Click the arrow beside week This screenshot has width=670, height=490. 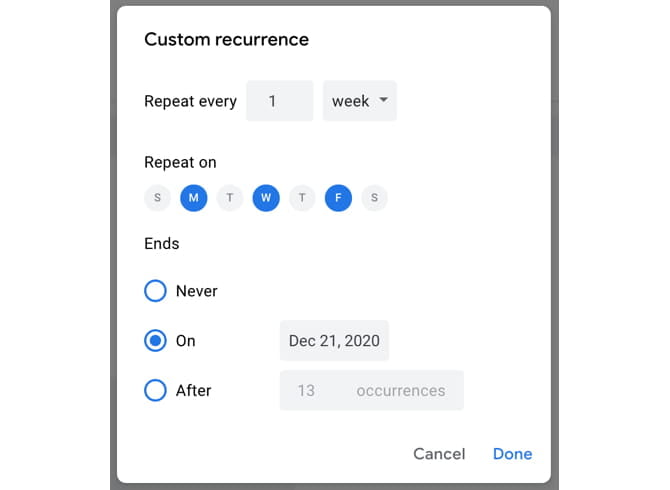pyautogui.click(x=383, y=101)
